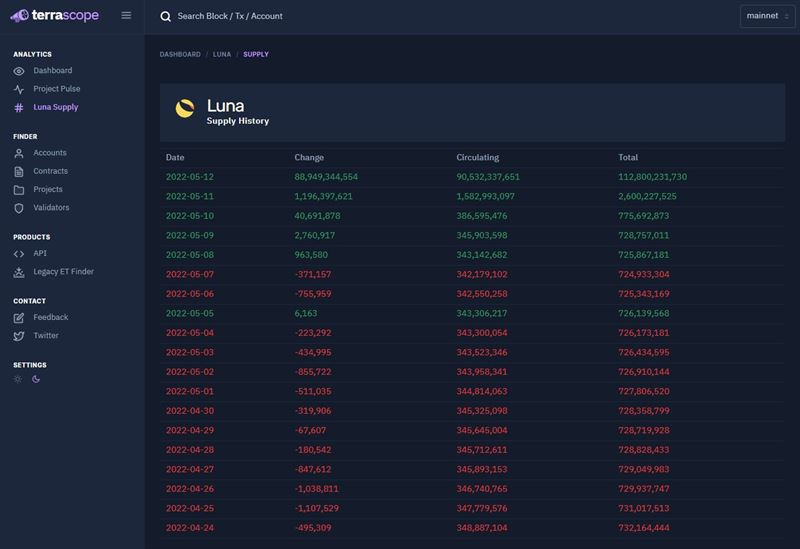Image resolution: width=800 pixels, height=549 pixels.
Task: Toggle the hamburger sidebar menu
Action: (x=126, y=15)
